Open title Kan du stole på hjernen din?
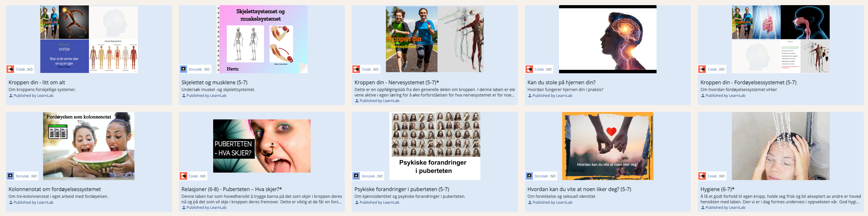Screen dimensions: 868x216 (x=561, y=82)
